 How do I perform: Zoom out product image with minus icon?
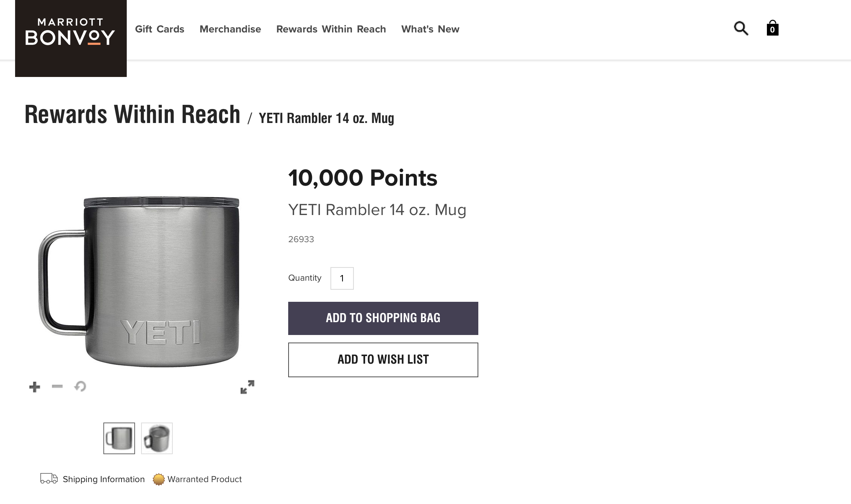[x=57, y=386]
